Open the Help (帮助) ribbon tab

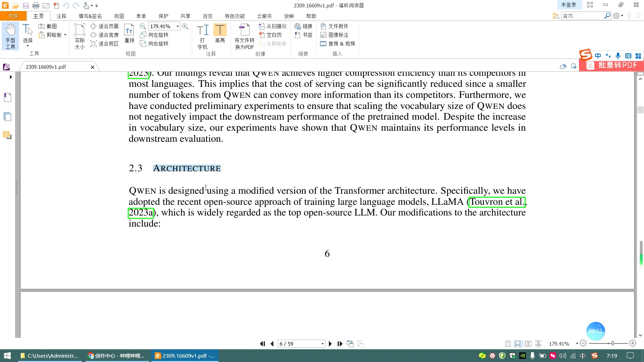pyautogui.click(x=311, y=16)
